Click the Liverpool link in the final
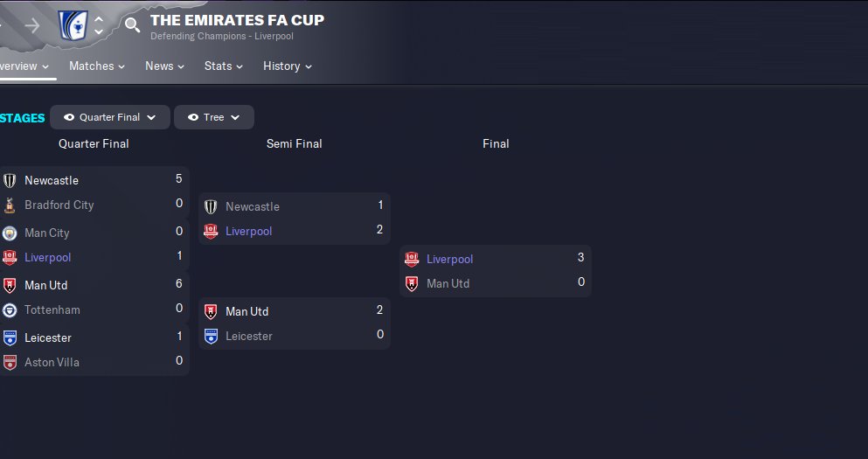The height and width of the screenshot is (459, 868). coord(449,260)
